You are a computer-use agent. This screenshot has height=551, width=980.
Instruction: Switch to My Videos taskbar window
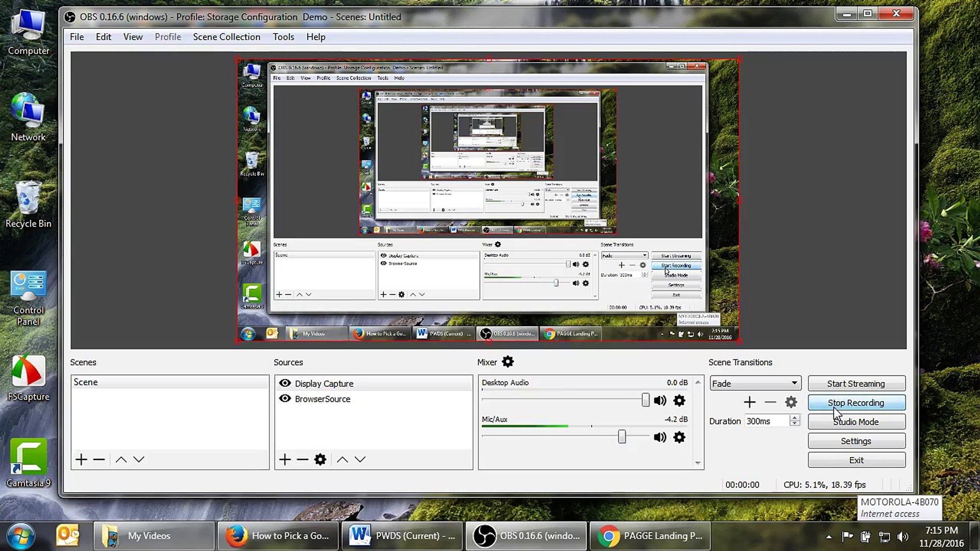click(x=154, y=536)
